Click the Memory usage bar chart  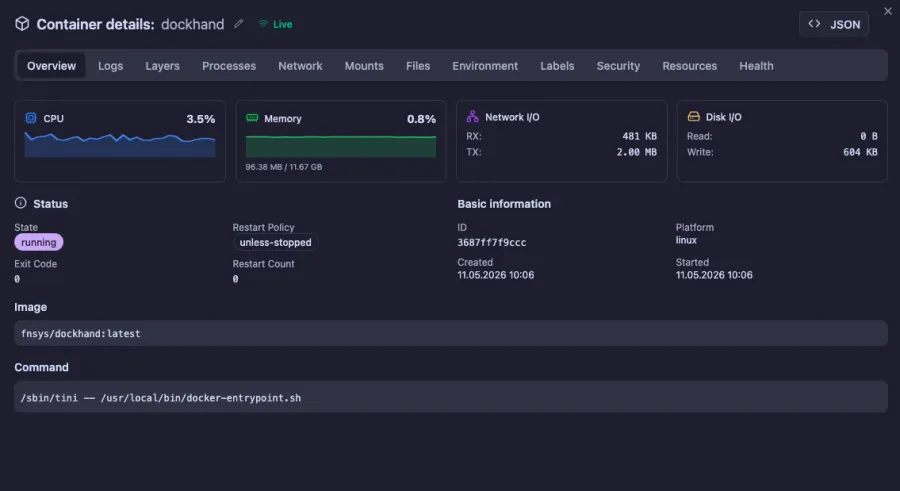click(x=341, y=146)
